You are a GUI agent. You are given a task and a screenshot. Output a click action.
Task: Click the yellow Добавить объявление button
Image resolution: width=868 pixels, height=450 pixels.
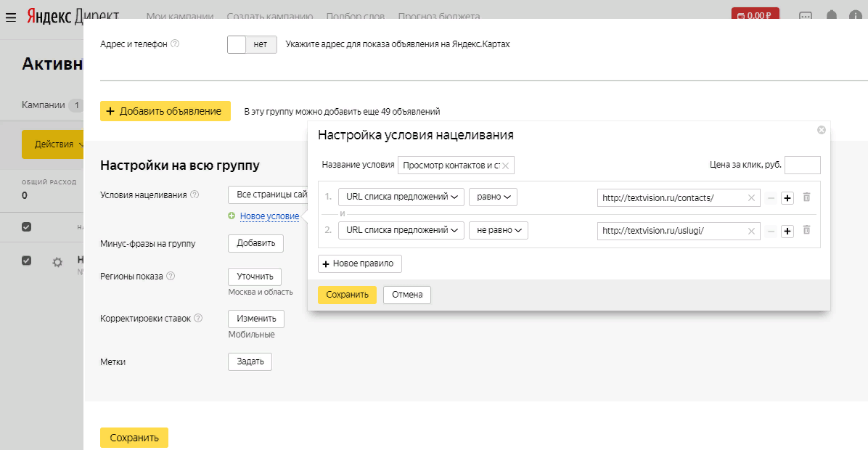pyautogui.click(x=165, y=110)
